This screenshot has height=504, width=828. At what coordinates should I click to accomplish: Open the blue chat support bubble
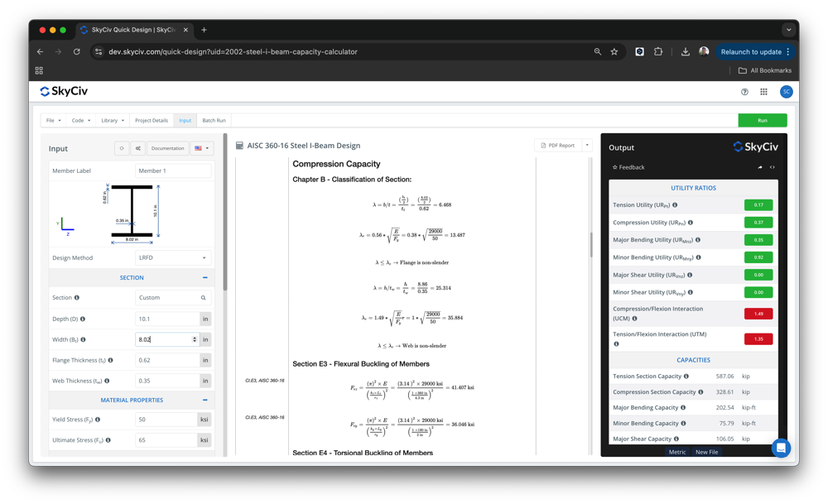coord(780,448)
